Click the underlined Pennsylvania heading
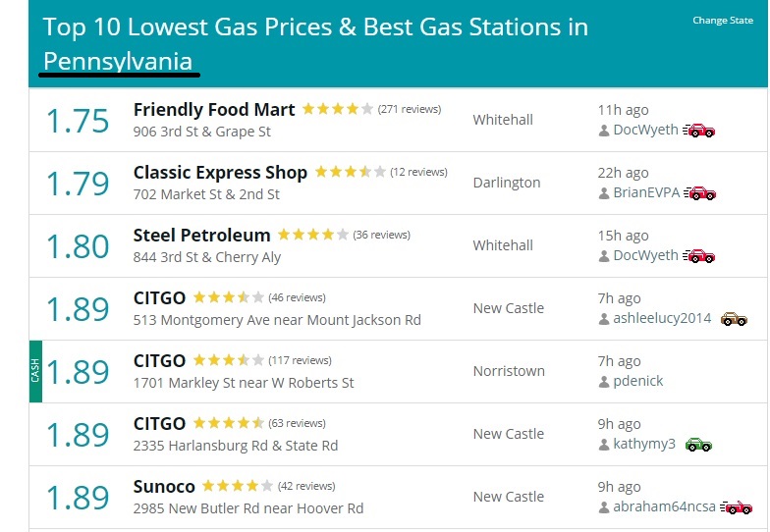 point(118,62)
